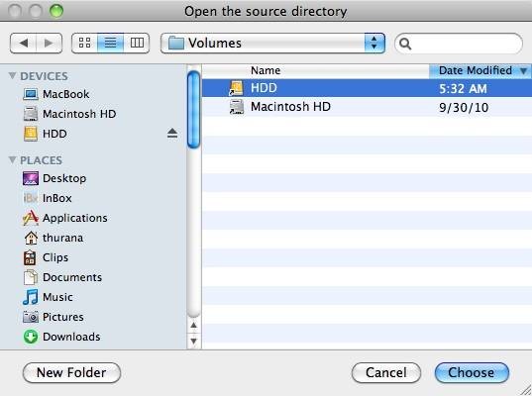This screenshot has width=532, height=396.
Task: Click the MacBook laptop icon
Action: coord(31,94)
